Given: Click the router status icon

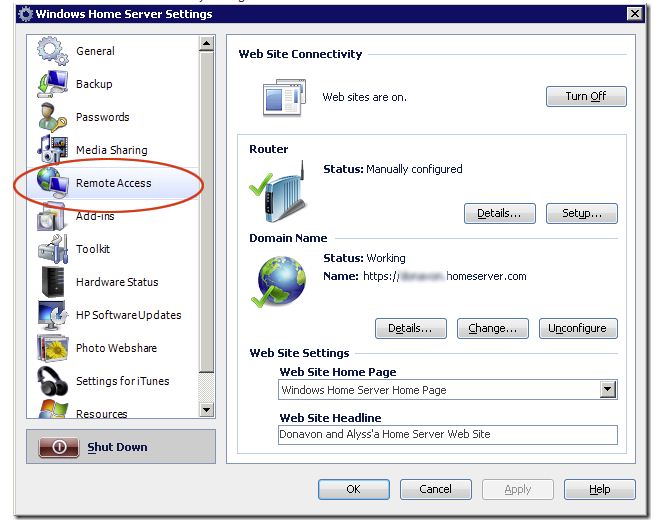Looking at the screenshot, I should [279, 192].
